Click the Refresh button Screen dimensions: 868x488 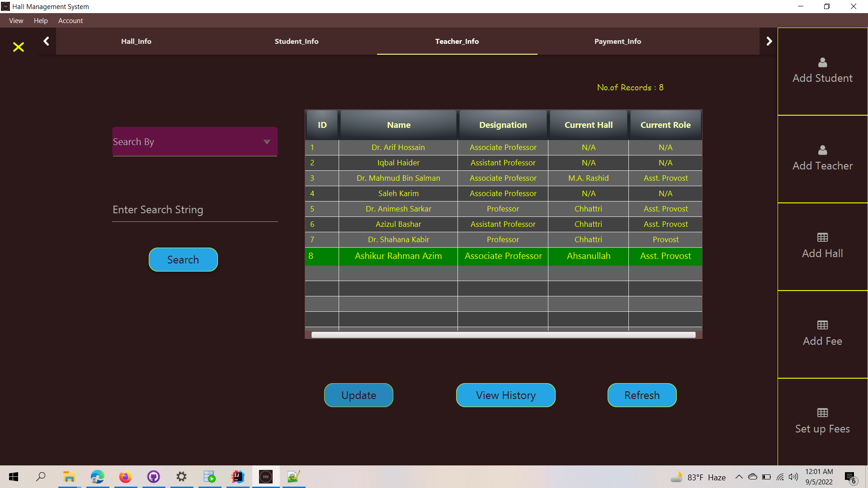tap(642, 395)
